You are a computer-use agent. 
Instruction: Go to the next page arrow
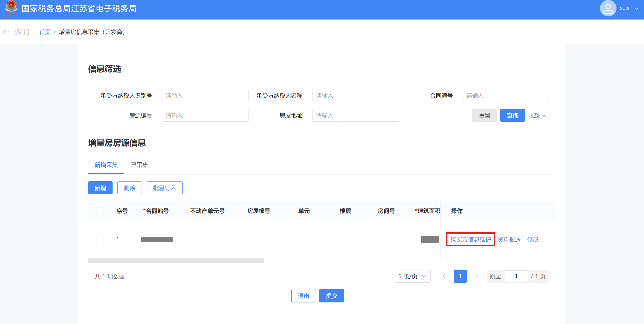point(477,276)
